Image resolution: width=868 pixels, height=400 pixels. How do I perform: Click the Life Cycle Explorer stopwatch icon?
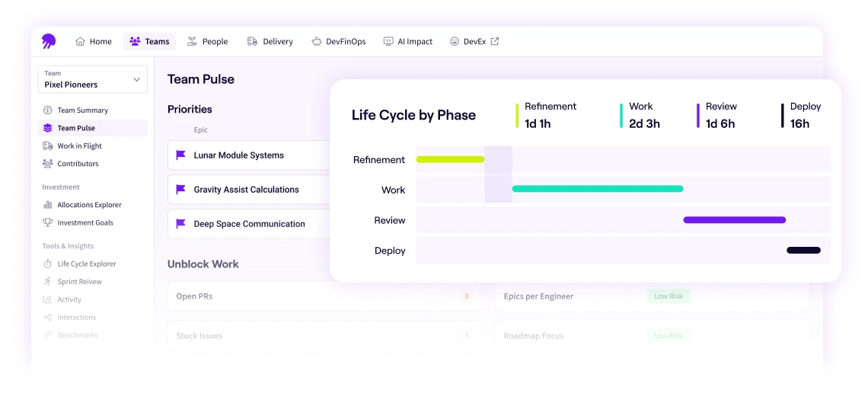click(x=48, y=264)
